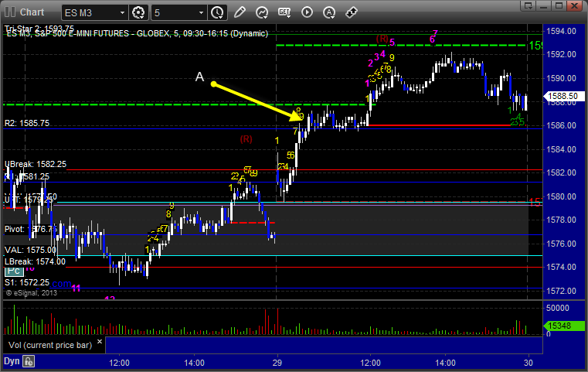
Task: Open the GET studies menu
Action: pos(284,12)
